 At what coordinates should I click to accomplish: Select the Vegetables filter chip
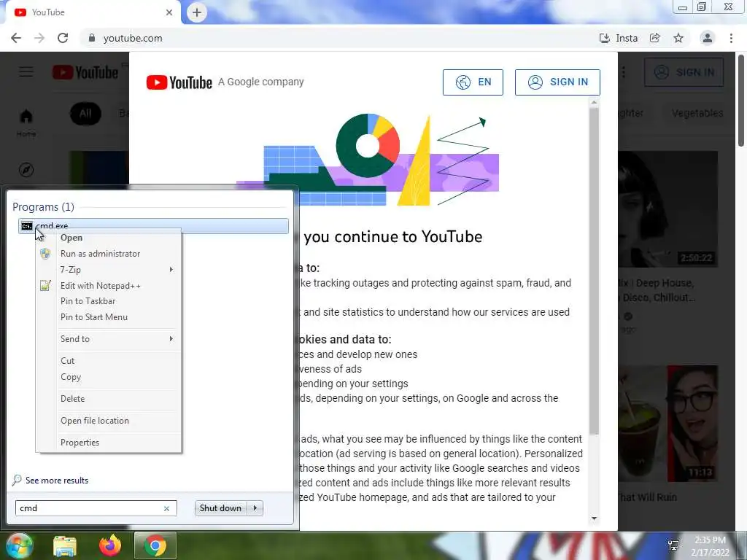coord(697,113)
